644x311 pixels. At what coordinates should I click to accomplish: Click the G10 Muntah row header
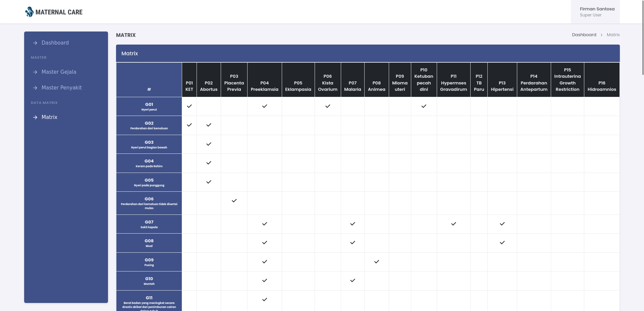click(x=149, y=281)
